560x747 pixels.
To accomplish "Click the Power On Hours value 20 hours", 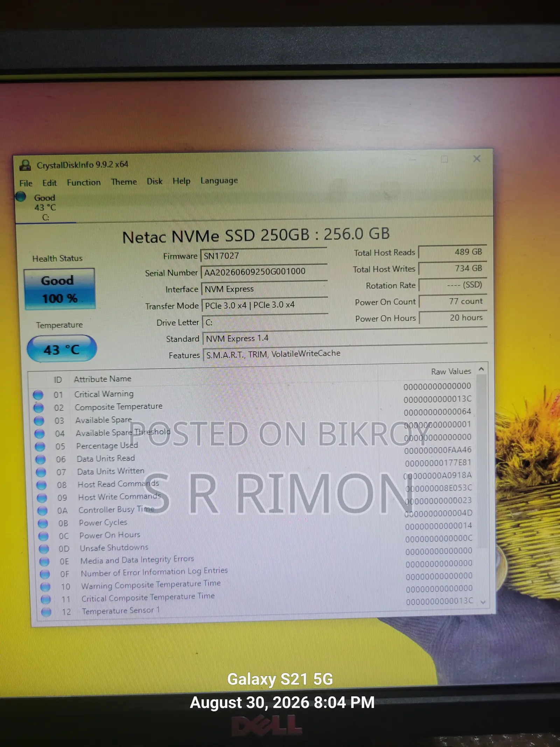I will tap(454, 318).
